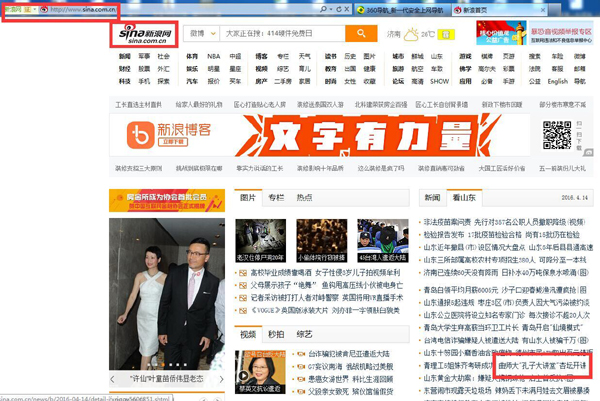This screenshot has width=600, height=401.
Task: Open the NBA navigation link
Action: point(214,57)
